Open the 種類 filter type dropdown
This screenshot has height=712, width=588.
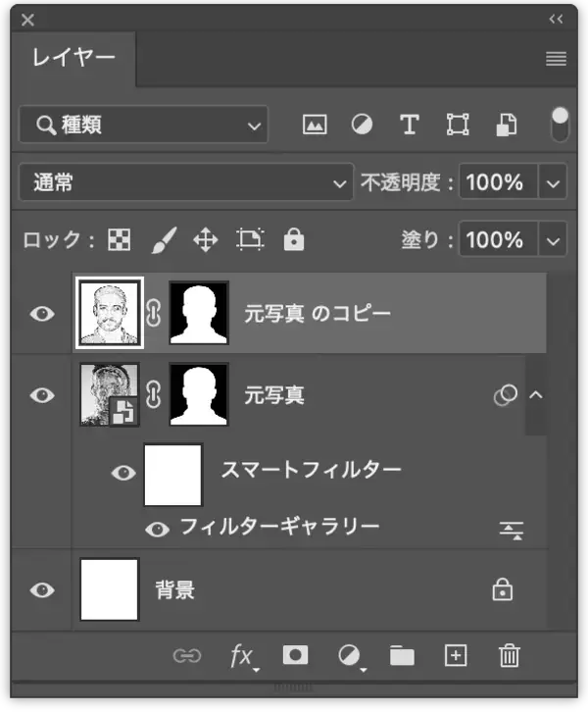tap(143, 125)
